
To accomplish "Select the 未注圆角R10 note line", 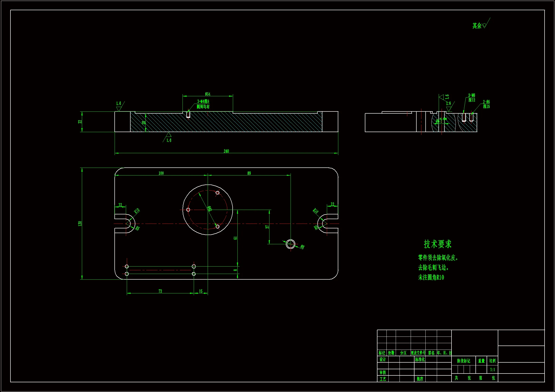I will click(431, 277).
